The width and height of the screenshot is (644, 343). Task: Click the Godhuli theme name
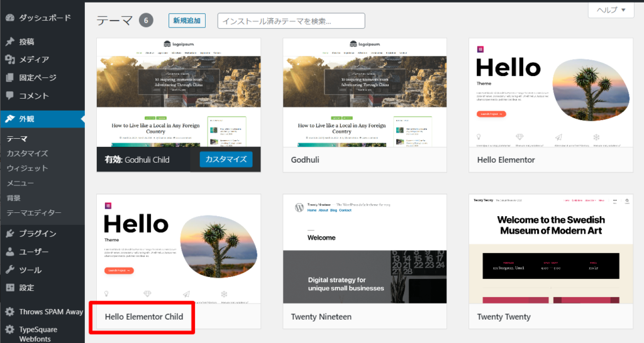[305, 160]
